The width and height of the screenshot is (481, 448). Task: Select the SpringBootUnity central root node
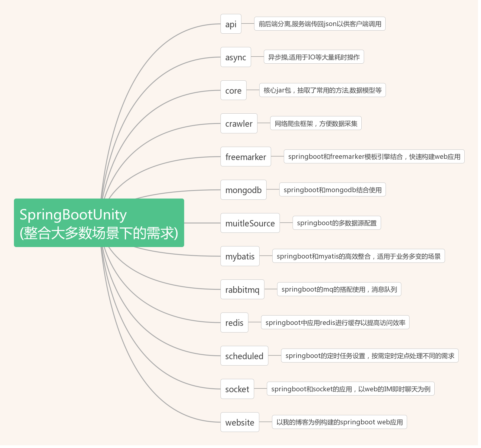[x=99, y=223]
